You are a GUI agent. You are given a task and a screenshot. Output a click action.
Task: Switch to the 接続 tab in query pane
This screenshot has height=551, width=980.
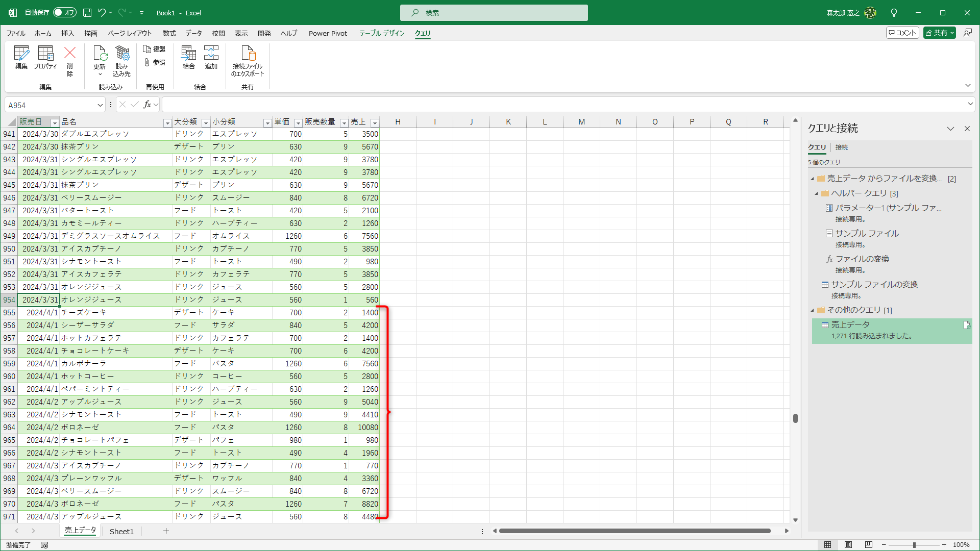click(x=841, y=147)
